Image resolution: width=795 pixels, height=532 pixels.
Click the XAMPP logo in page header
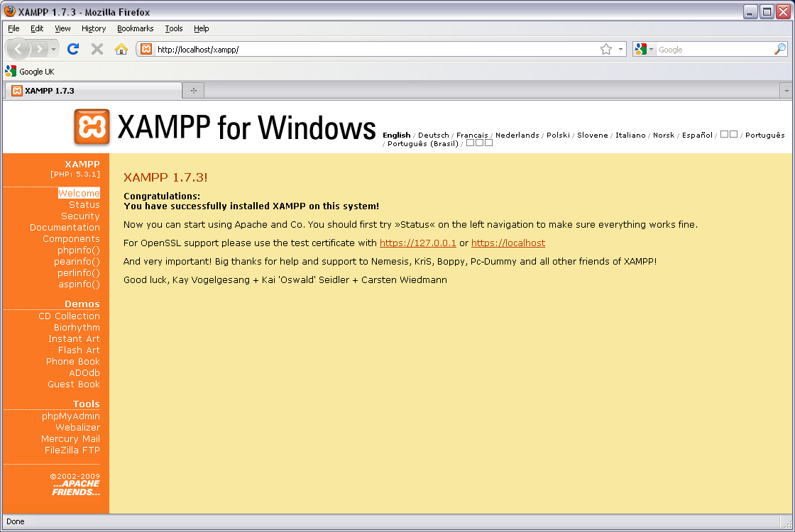92,128
